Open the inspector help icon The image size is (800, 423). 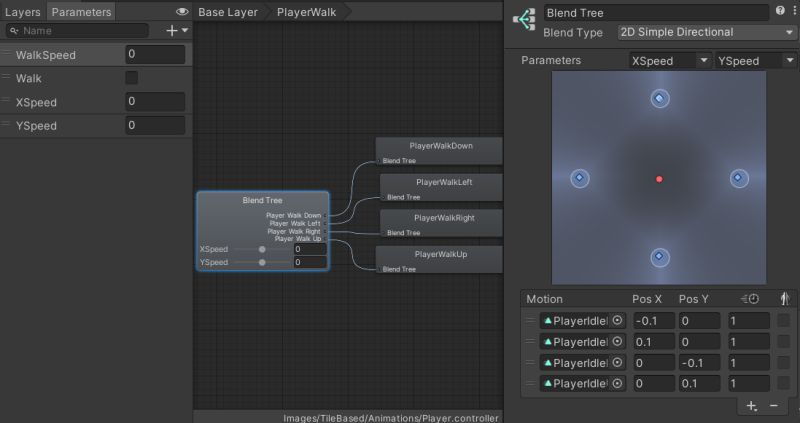tap(780, 11)
